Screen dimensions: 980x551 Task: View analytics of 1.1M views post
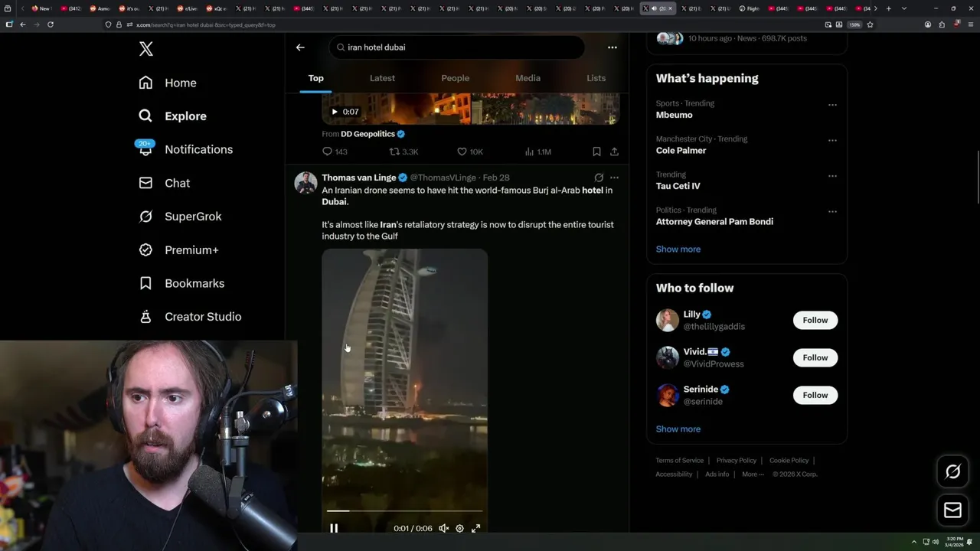pyautogui.click(x=537, y=152)
